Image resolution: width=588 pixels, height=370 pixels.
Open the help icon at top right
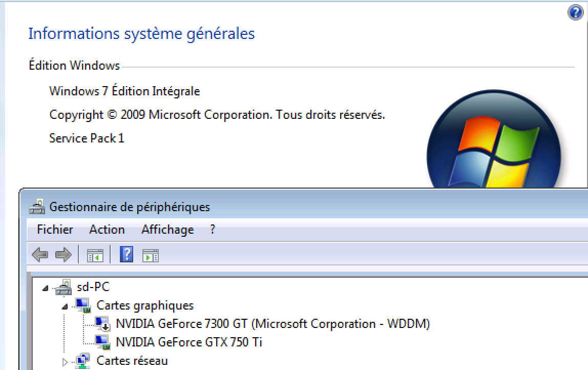575,12
